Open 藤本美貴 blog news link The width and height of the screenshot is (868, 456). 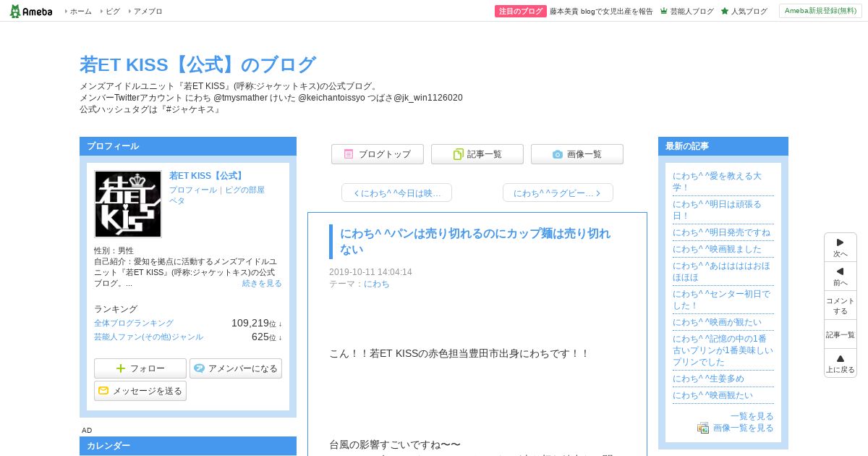pyautogui.click(x=601, y=12)
